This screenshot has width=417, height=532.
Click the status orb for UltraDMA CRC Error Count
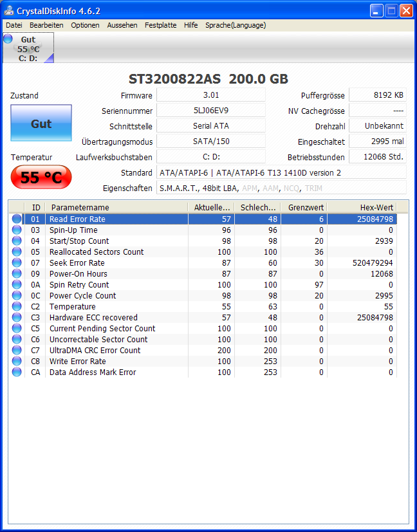pos(17,350)
